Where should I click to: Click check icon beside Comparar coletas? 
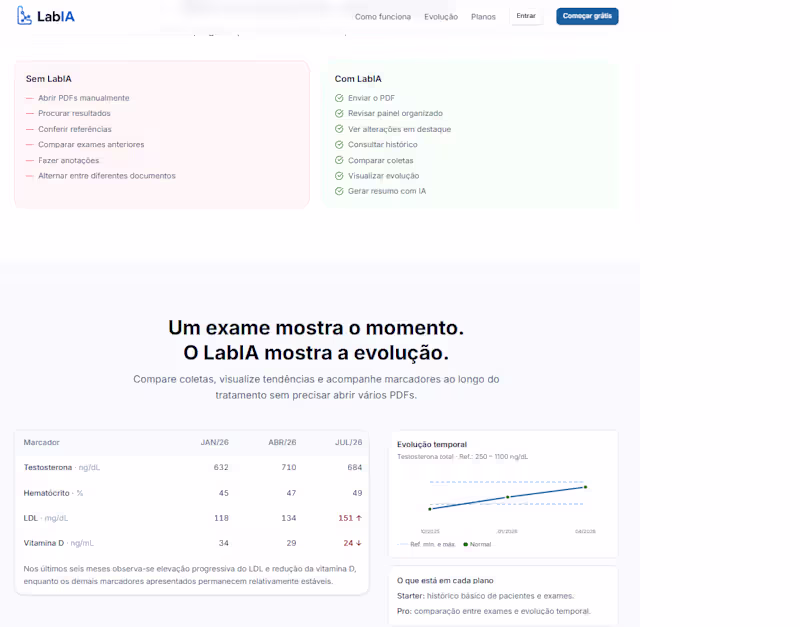(339, 160)
